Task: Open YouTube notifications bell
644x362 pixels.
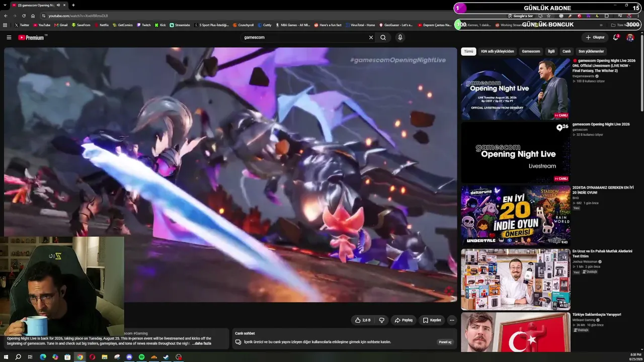Action: [616, 38]
